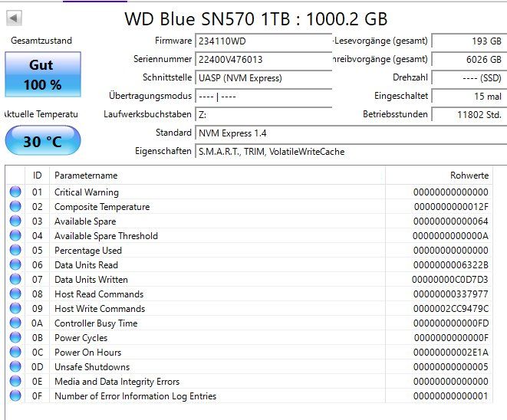
Task: Select the status orb for Power On Hours
Action: pos(15,352)
